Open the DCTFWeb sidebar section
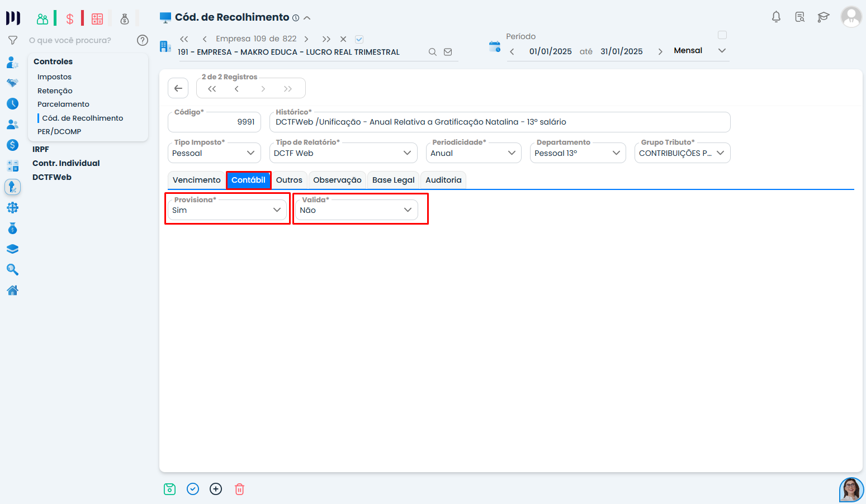This screenshot has width=866, height=504. point(52,177)
